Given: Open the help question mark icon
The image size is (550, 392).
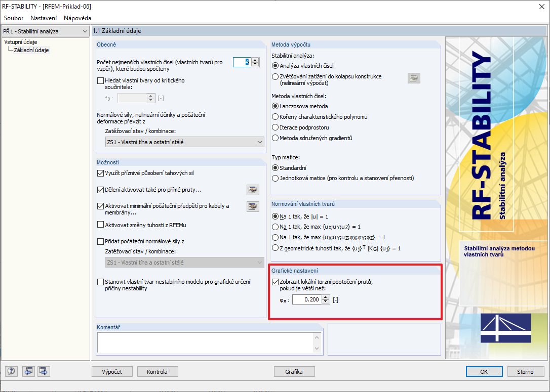Looking at the screenshot, I should click(x=11, y=371).
